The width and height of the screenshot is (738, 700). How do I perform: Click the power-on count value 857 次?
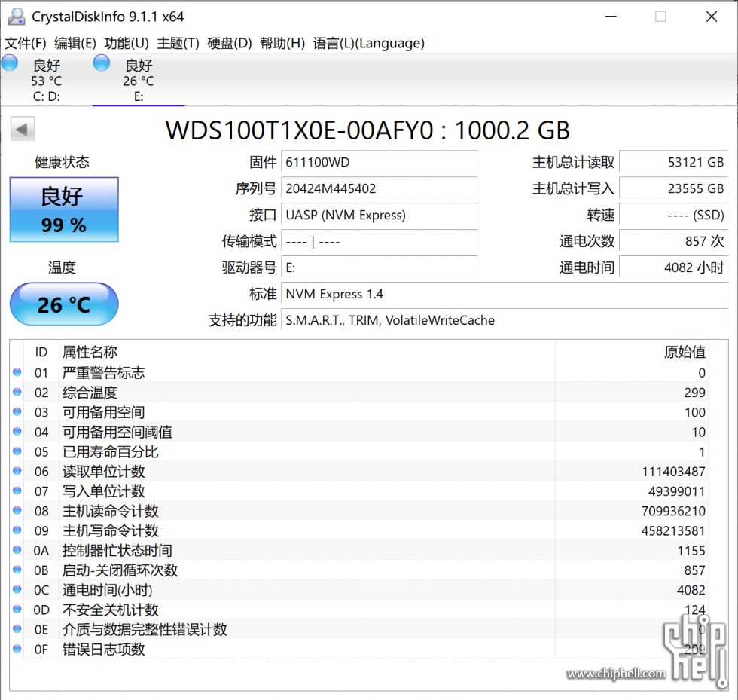[673, 242]
